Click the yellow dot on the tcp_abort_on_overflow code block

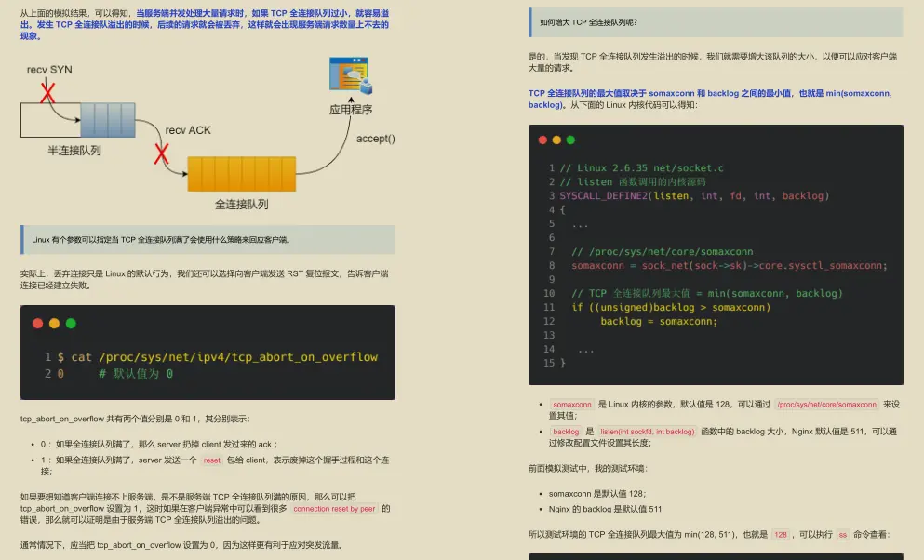(54, 324)
